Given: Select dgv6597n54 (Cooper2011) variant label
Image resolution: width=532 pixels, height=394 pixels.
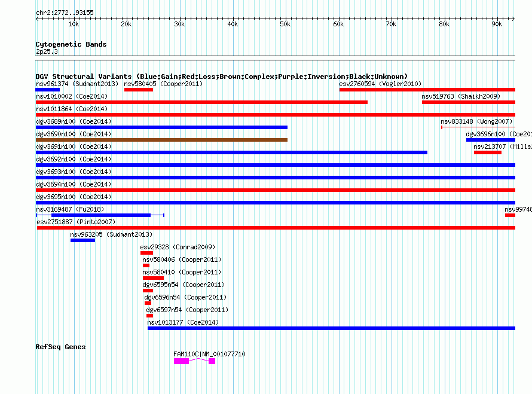Looking at the screenshot, I should (x=187, y=310).
